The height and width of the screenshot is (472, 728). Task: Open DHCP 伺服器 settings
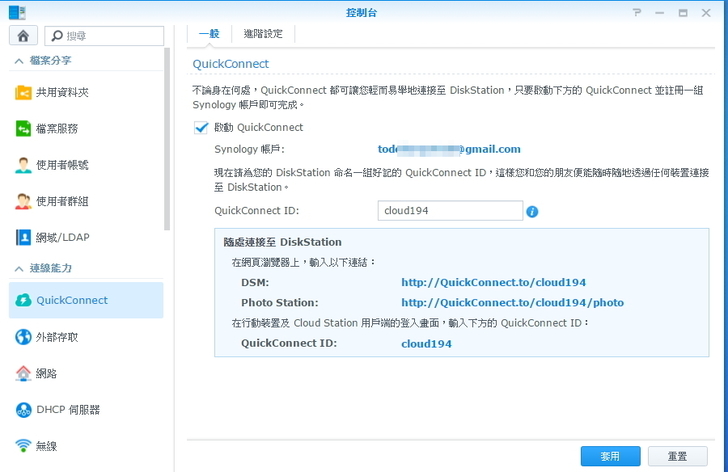(67, 409)
